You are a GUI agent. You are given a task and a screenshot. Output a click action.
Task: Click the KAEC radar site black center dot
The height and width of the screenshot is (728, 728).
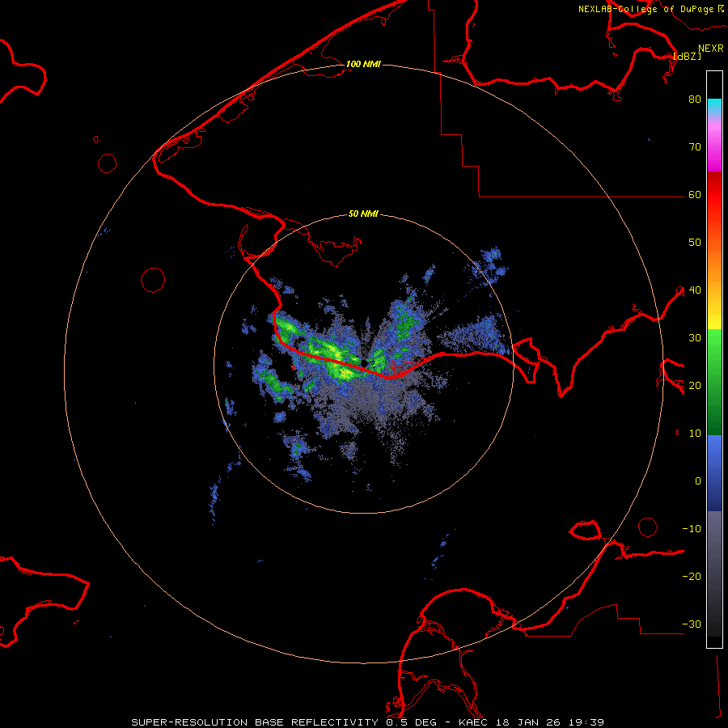tap(364, 362)
